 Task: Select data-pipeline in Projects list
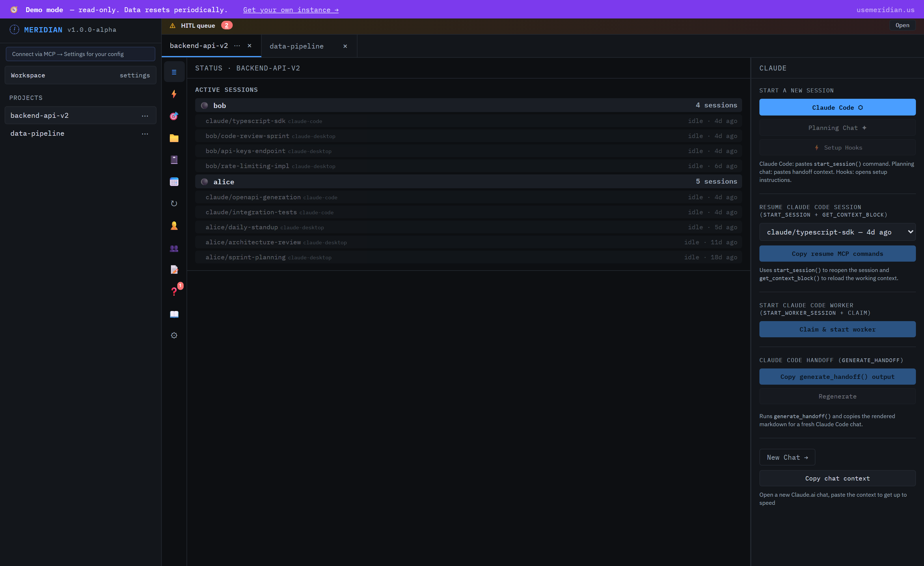[81, 133]
